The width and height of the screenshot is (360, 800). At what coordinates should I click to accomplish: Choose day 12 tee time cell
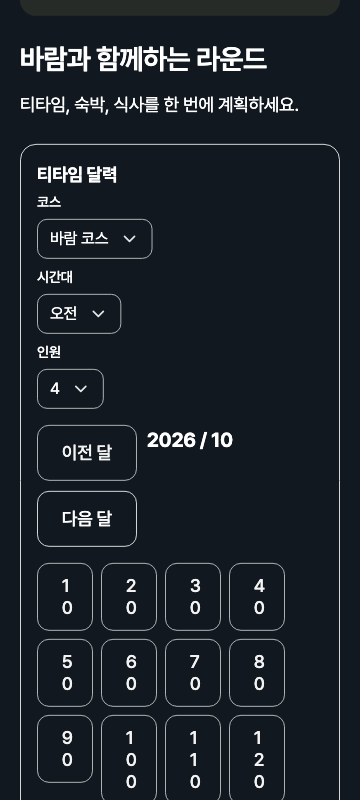(x=257, y=758)
